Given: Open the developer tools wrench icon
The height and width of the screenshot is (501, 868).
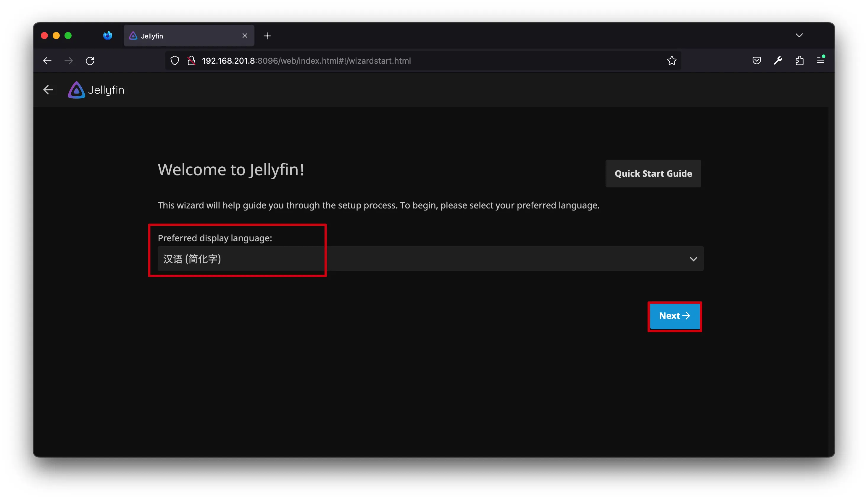Looking at the screenshot, I should (x=778, y=61).
